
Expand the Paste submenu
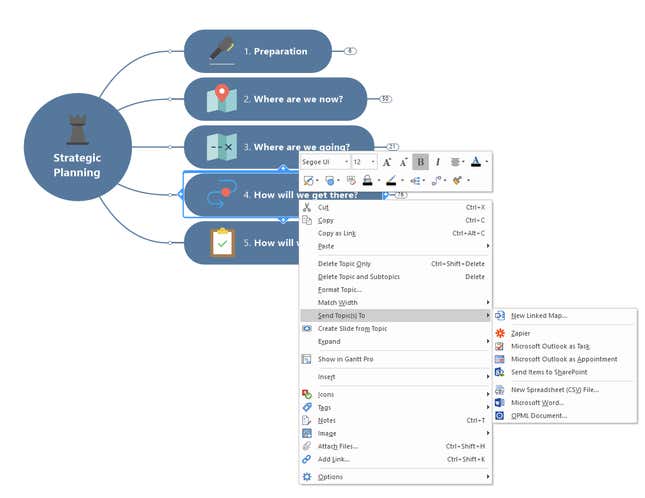(x=396, y=246)
